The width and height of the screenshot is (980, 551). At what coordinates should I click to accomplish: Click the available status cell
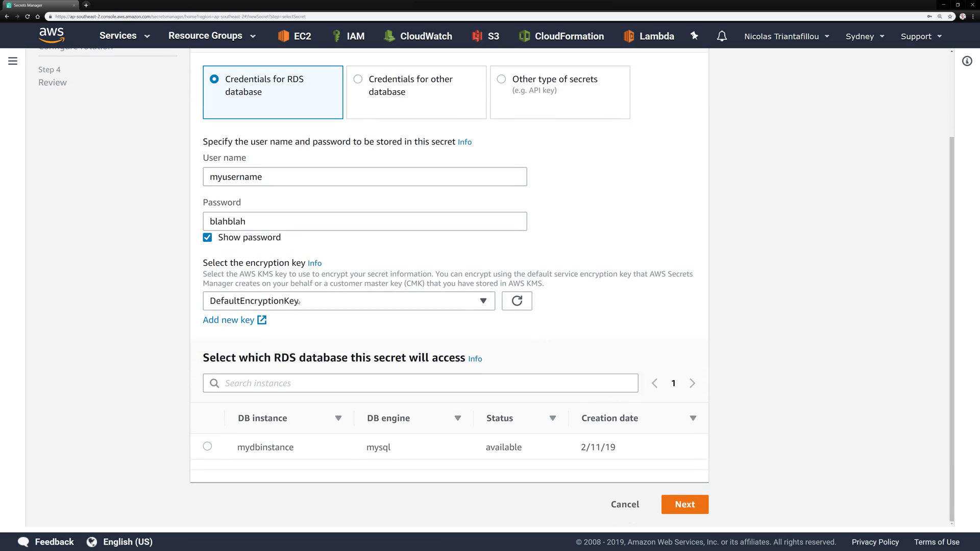pos(503,447)
